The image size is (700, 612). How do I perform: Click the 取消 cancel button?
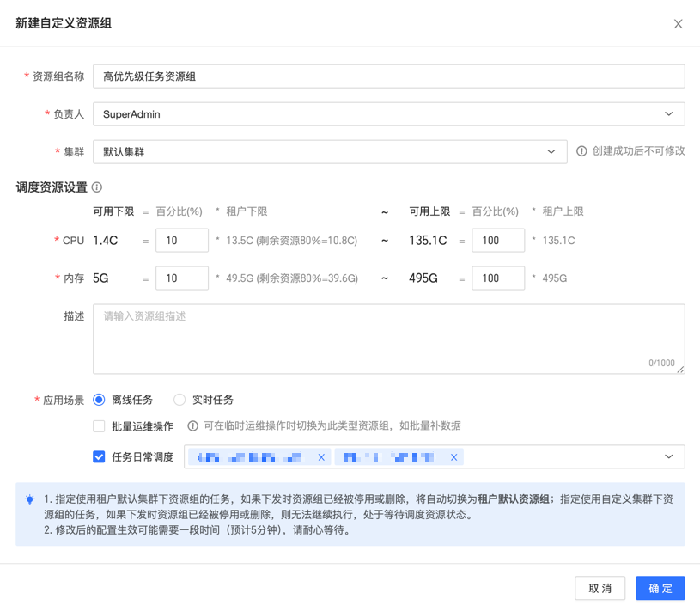[600, 588]
